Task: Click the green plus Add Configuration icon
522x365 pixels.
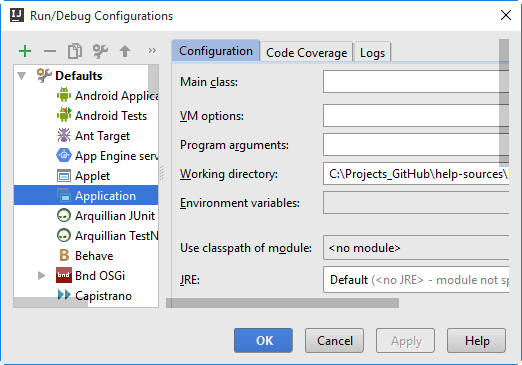Action: pyautogui.click(x=25, y=51)
